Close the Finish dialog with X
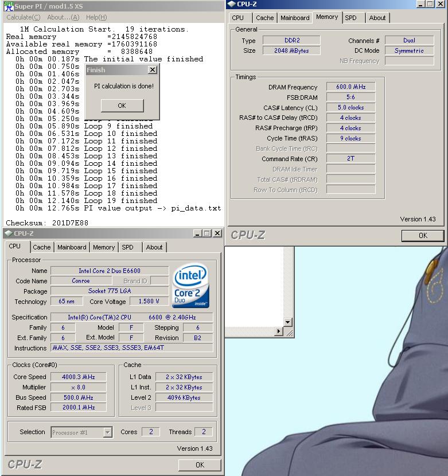 click(x=152, y=70)
